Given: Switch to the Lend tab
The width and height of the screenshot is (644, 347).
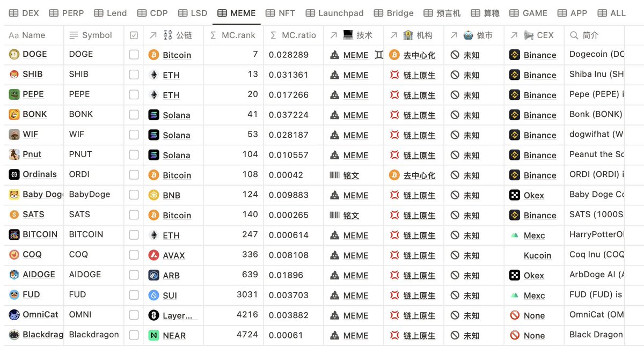Looking at the screenshot, I should 111,13.
